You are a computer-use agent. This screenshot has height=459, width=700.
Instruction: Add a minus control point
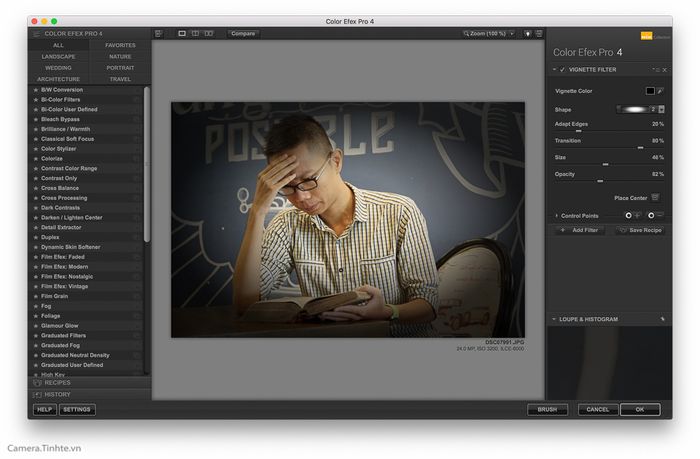[x=655, y=216]
